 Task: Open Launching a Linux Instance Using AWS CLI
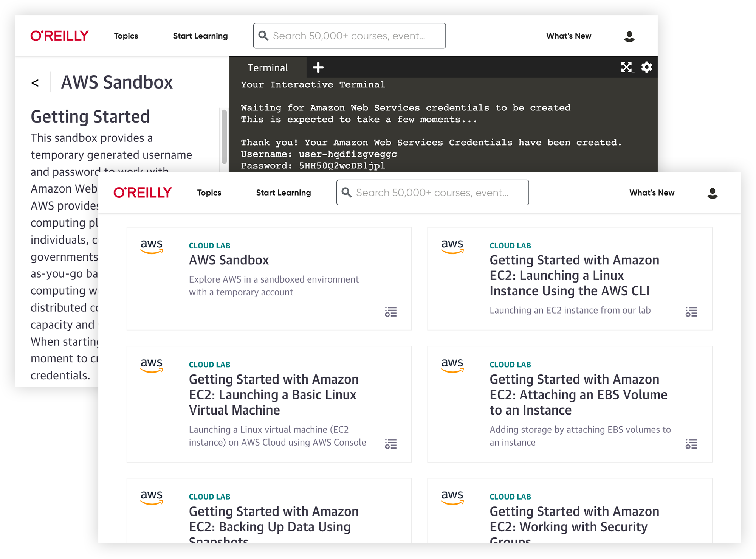(574, 275)
